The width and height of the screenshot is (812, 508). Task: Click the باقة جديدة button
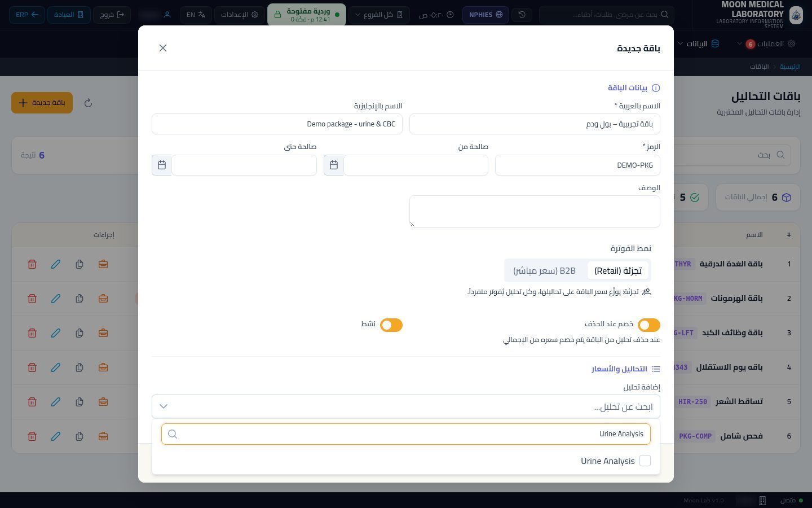pyautogui.click(x=42, y=103)
